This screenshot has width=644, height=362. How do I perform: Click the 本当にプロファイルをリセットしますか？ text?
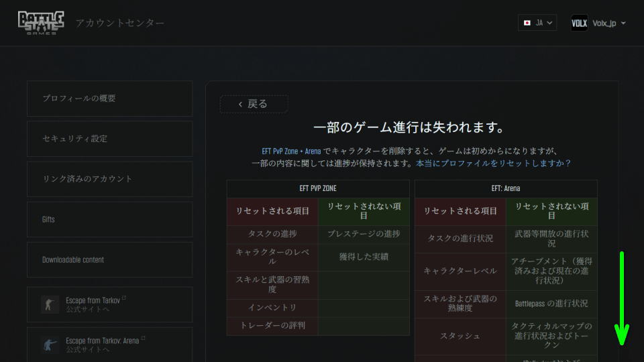(x=493, y=164)
